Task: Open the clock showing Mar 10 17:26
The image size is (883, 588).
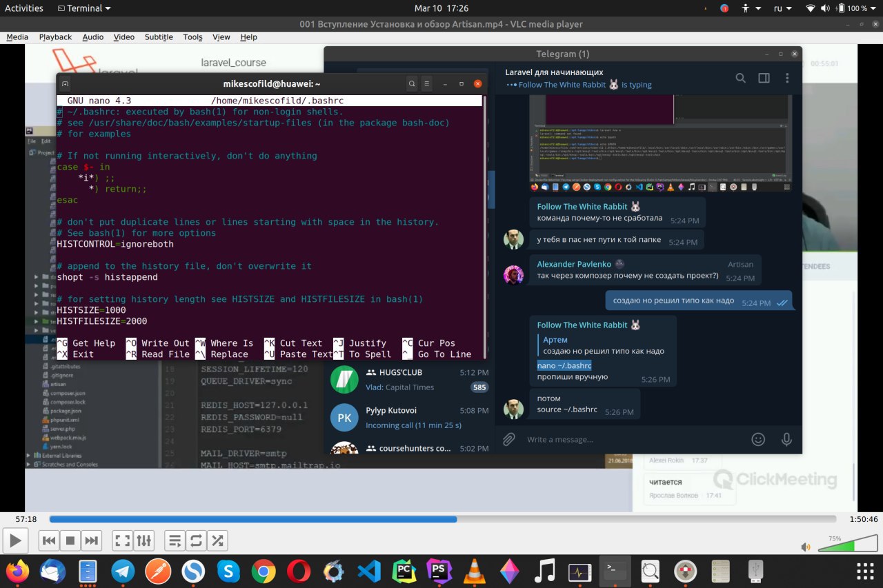Action: tap(441, 8)
